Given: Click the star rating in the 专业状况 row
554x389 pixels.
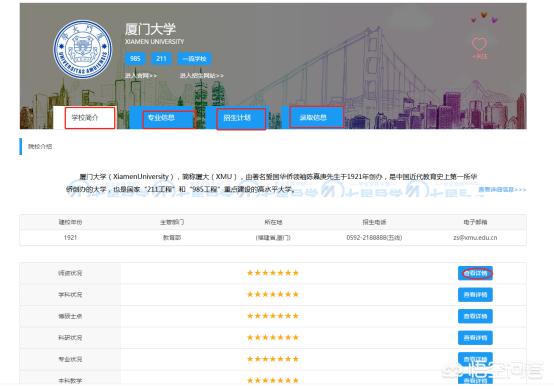Looking at the screenshot, I should point(273,359).
